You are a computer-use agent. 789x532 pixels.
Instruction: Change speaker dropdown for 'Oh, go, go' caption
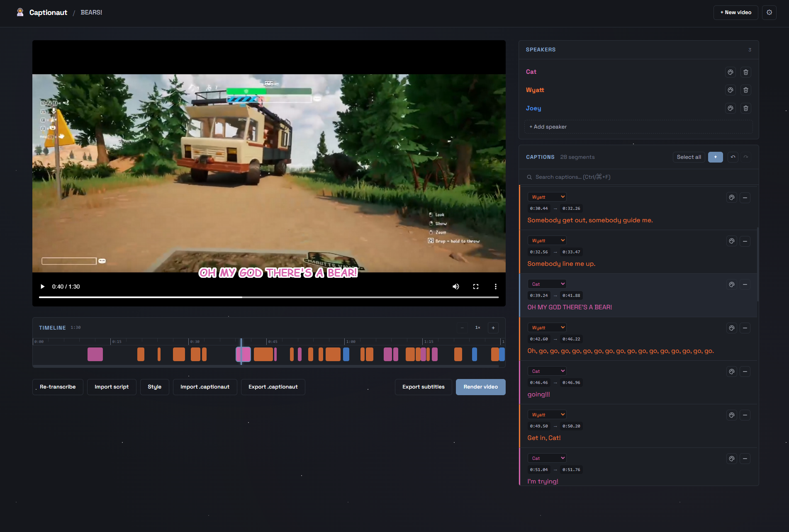547,328
